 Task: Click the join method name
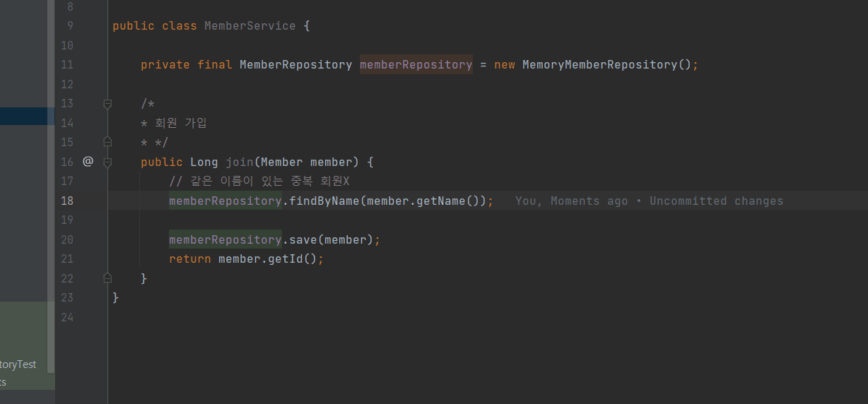tap(240, 162)
